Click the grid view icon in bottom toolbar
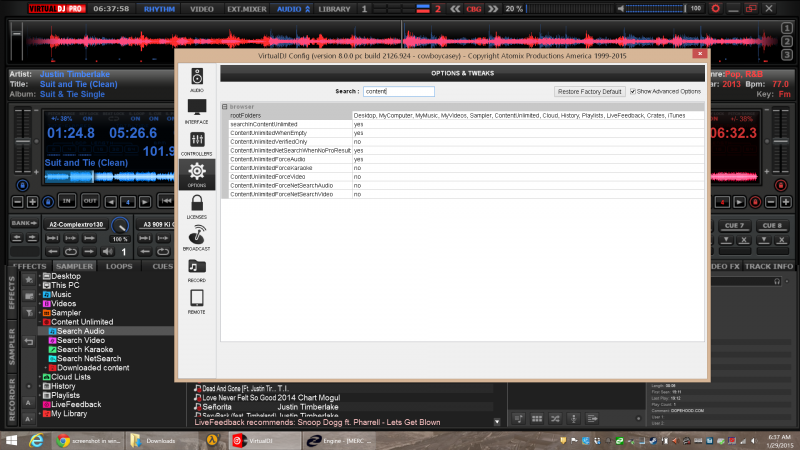Screen dimensions: 800x450 pos(537,419)
